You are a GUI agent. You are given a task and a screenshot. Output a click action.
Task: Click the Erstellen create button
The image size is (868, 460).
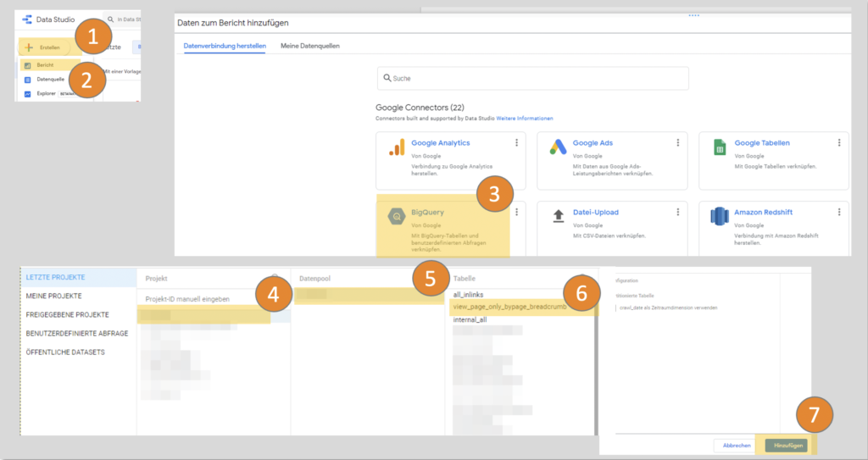(44, 47)
